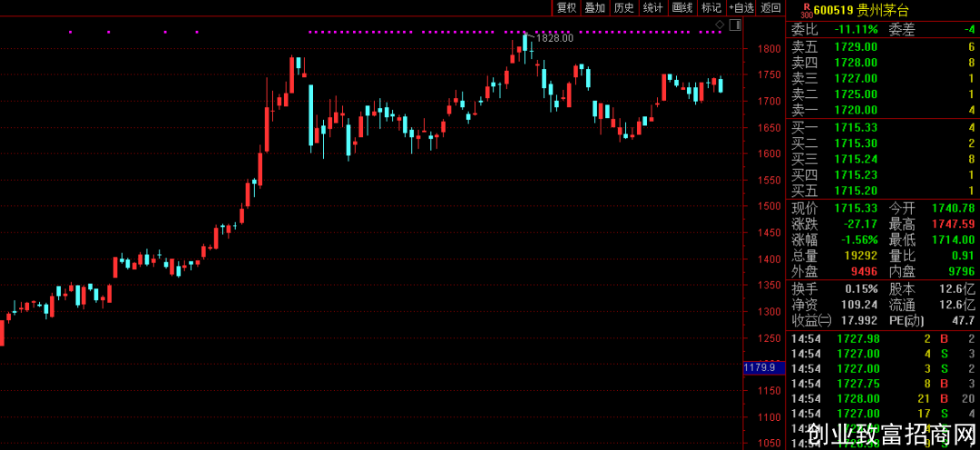The width and height of the screenshot is (980, 450).
Task: Click the 收益(二) value 17.992
Action: 859,321
